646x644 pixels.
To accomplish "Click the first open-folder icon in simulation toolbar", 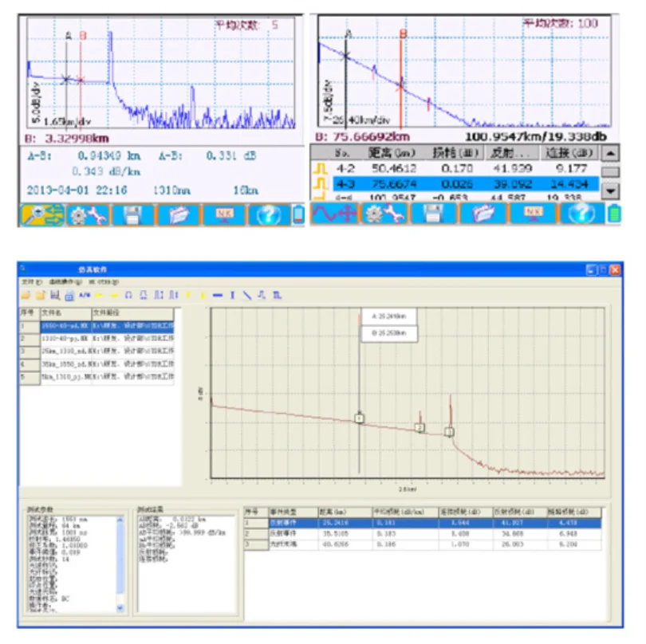I will tap(26, 295).
